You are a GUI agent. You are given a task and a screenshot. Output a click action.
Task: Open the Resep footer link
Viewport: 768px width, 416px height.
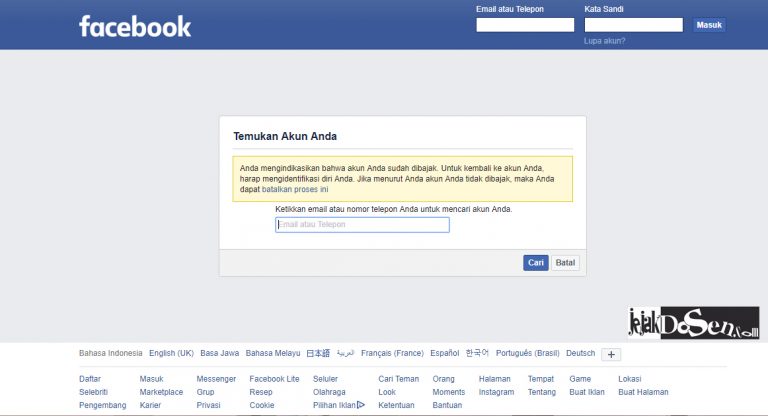tap(261, 392)
